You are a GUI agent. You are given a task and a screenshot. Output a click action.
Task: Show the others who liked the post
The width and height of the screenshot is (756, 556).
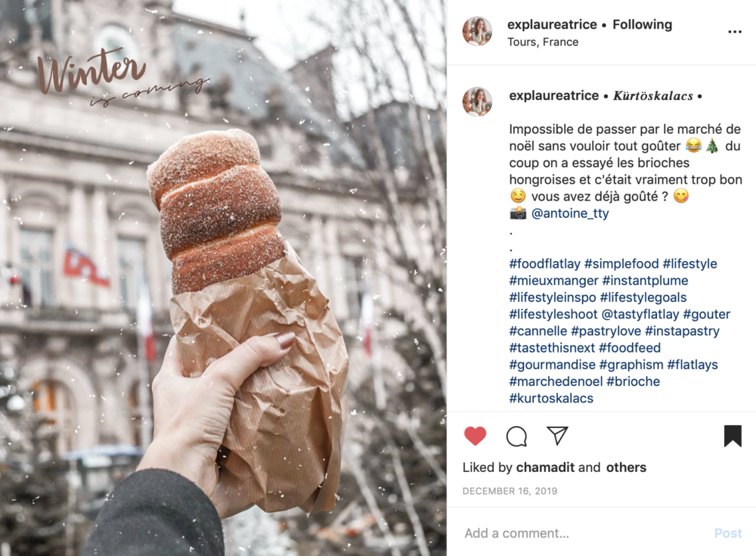point(626,467)
